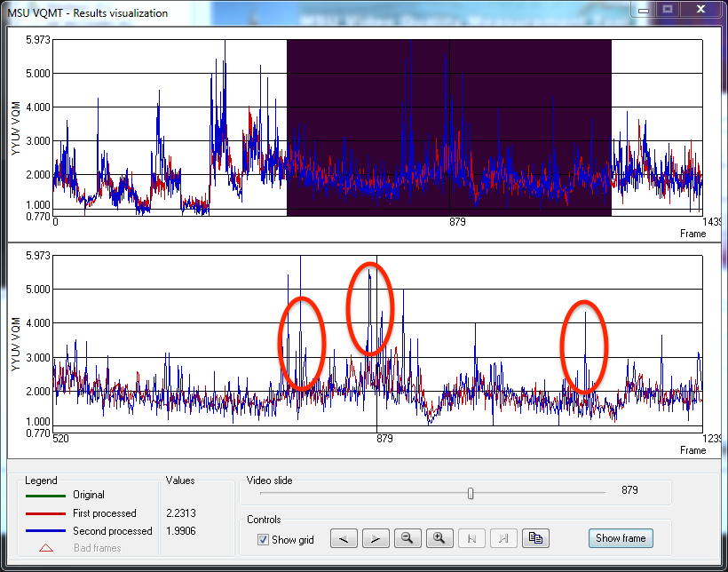
Task: Zoom in the graph with magnifier plus
Action: pyautogui.click(x=439, y=538)
